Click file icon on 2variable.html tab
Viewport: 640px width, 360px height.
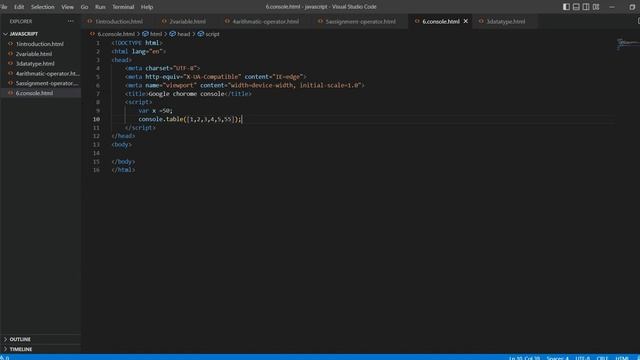pyautogui.click(x=164, y=21)
